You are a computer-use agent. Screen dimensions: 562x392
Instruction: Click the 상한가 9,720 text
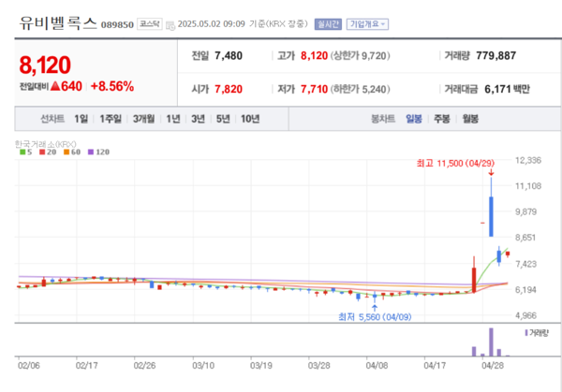click(361, 56)
